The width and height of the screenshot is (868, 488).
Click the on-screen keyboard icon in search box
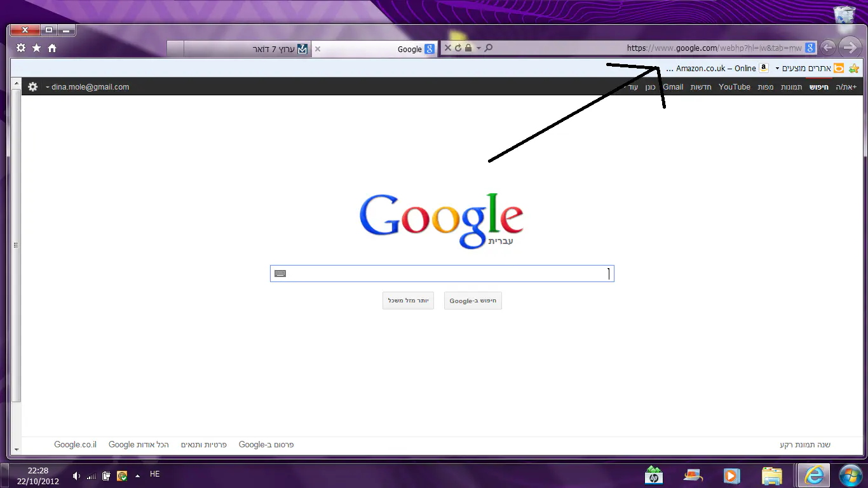280,274
